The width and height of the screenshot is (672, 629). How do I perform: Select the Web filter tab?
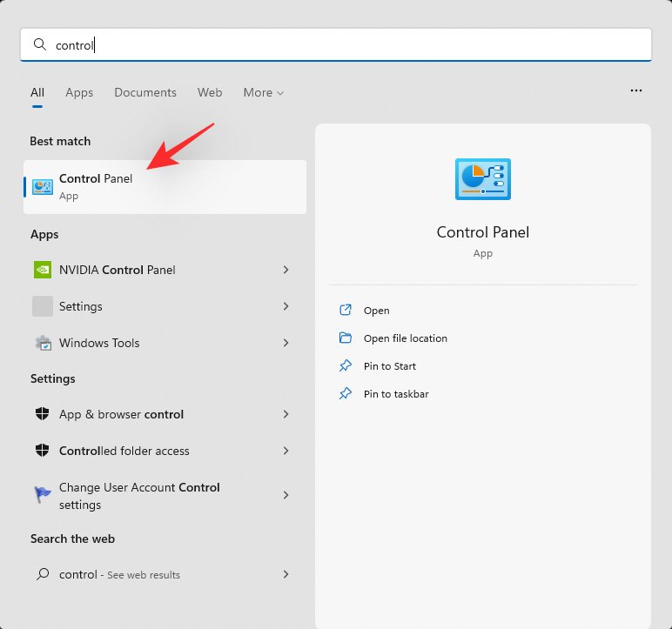pyautogui.click(x=210, y=92)
